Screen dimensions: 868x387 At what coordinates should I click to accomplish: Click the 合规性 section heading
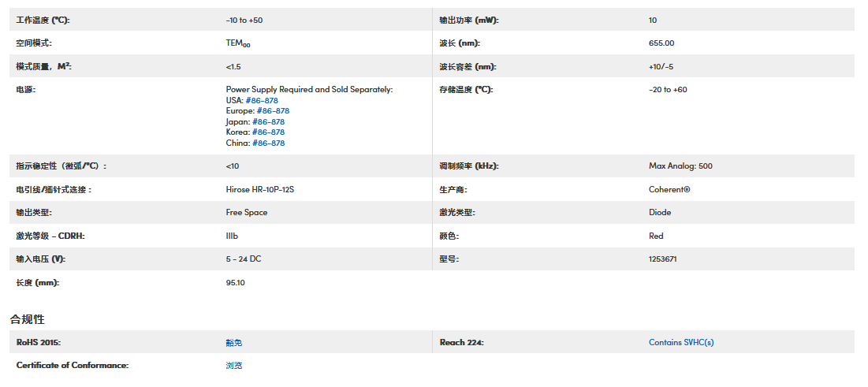(x=28, y=319)
